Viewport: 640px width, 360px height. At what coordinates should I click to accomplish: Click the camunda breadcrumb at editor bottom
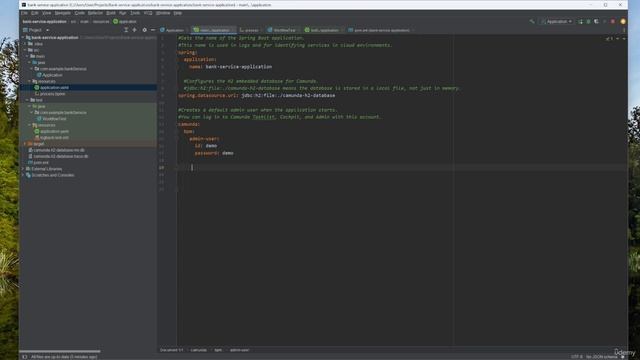[x=198, y=350]
